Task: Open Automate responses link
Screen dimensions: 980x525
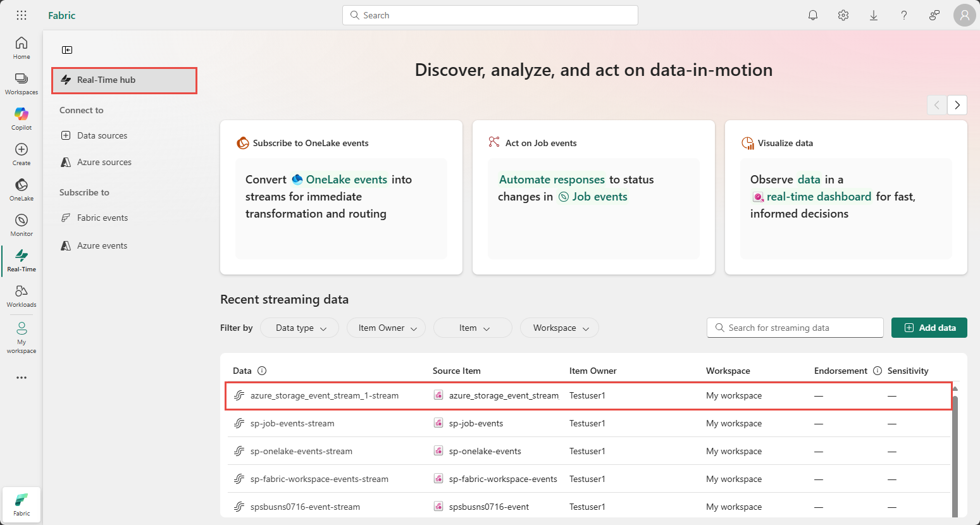Action: (552, 180)
